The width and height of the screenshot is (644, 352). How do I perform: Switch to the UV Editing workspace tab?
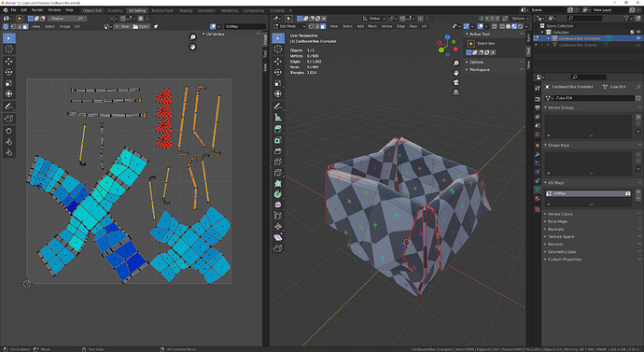[137, 10]
